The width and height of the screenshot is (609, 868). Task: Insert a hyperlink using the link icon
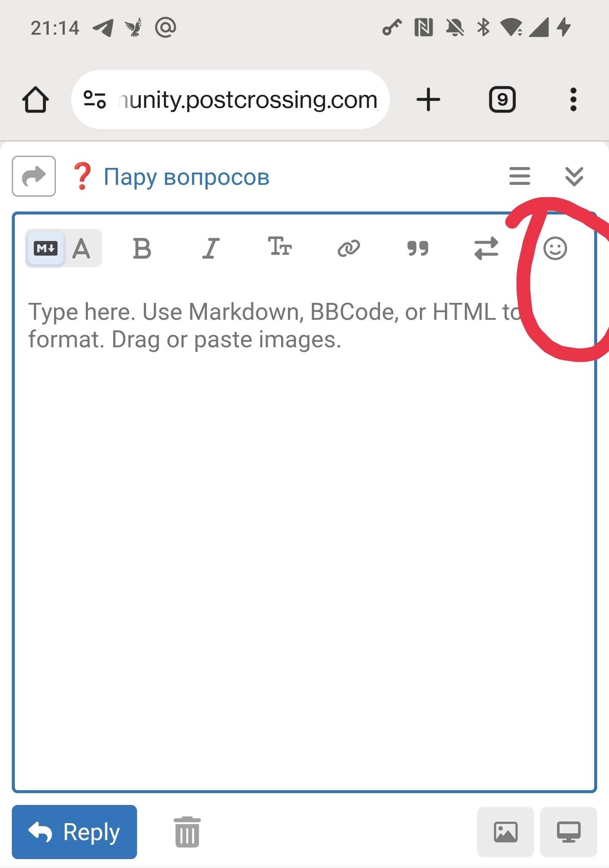point(348,248)
